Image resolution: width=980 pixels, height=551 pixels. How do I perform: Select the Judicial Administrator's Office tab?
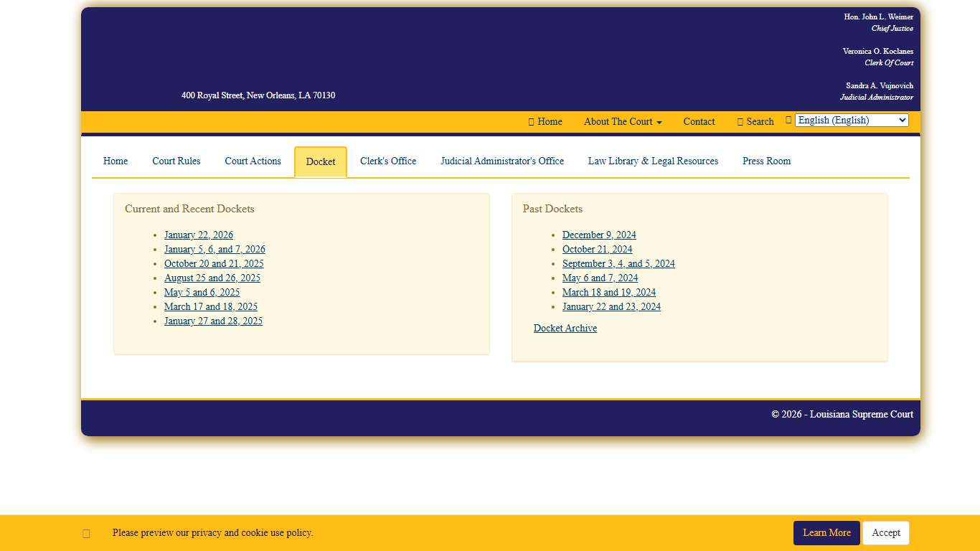click(x=502, y=161)
